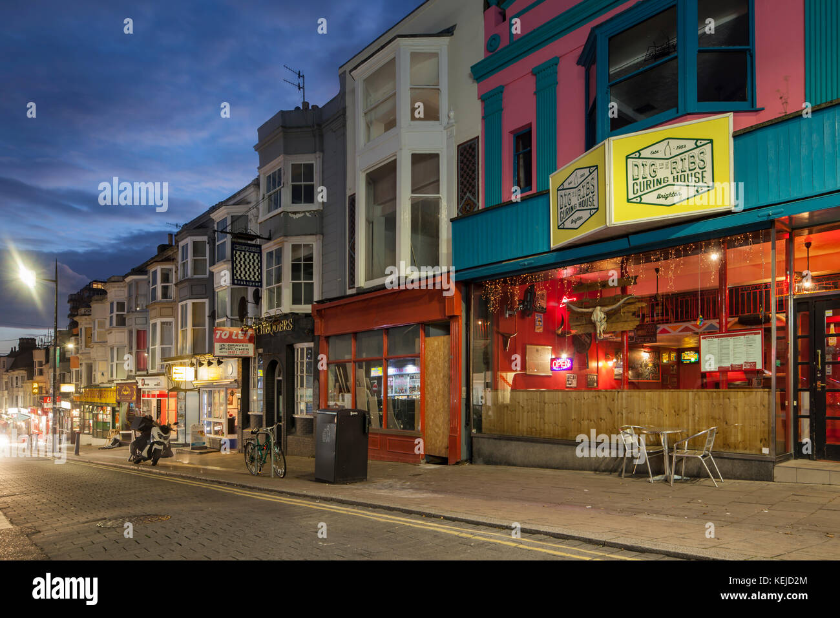
Task: Select the longhorn skull in the window
Action: tap(599, 317)
